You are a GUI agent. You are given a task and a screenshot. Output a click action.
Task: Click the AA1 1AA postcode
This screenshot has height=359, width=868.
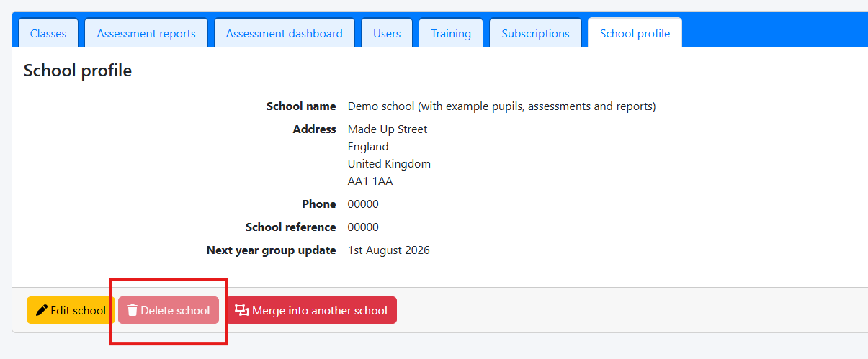pos(370,181)
